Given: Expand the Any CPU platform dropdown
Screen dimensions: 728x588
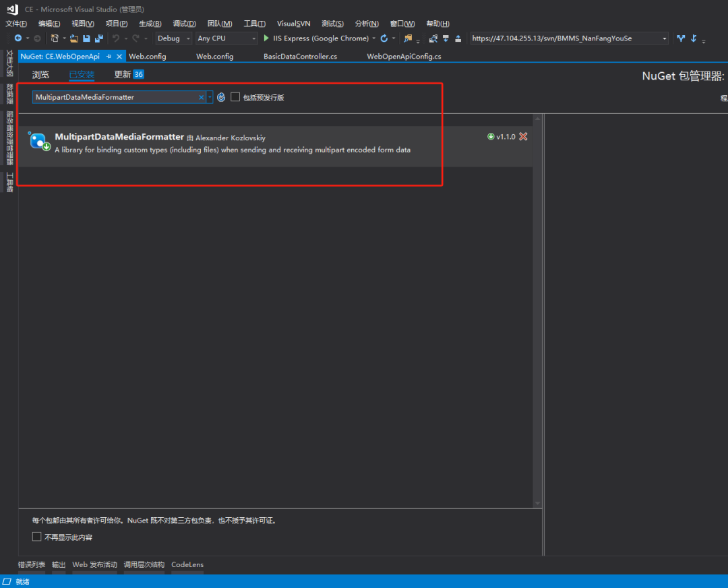Looking at the screenshot, I should click(x=226, y=38).
